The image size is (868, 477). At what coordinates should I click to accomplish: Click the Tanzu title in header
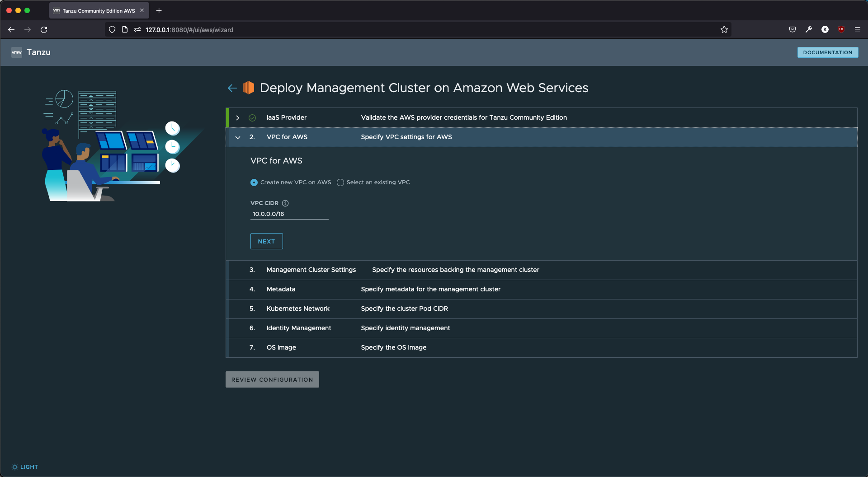[x=38, y=52]
